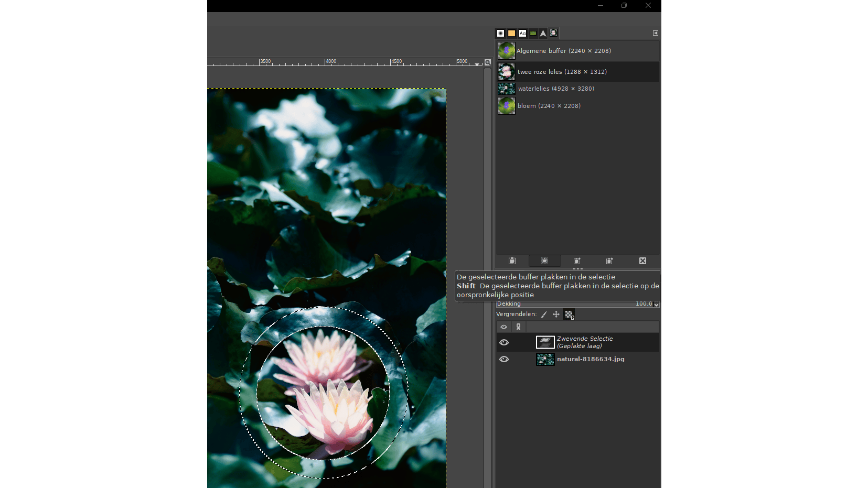Open the dock tab configuration menu
Viewport: 868px width, 488px height.
tap(655, 33)
